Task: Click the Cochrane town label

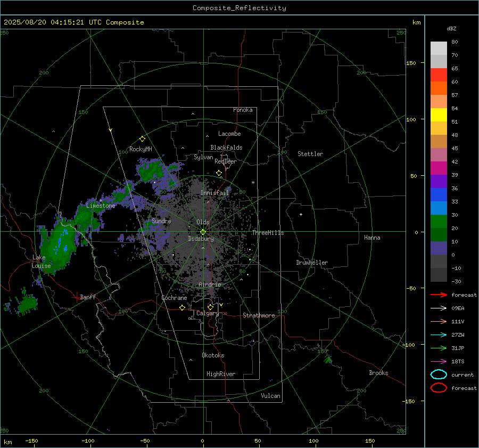Action: [x=174, y=298]
